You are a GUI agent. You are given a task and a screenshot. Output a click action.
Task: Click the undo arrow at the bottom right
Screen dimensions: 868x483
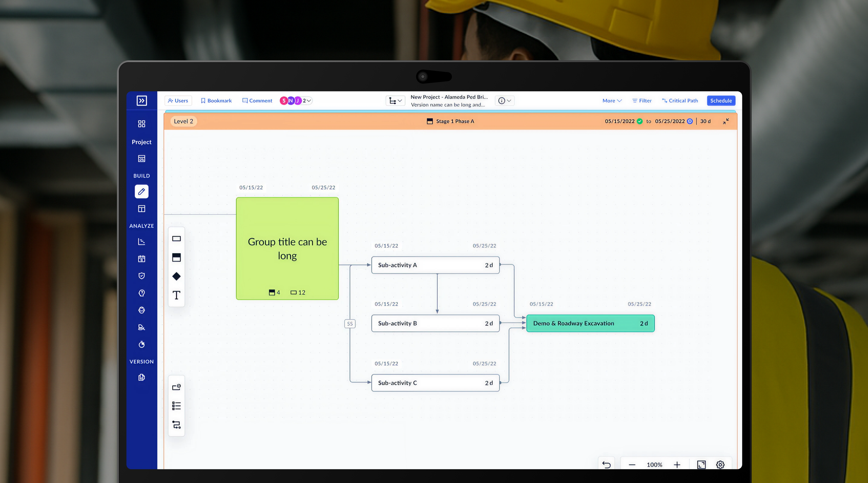tap(606, 465)
